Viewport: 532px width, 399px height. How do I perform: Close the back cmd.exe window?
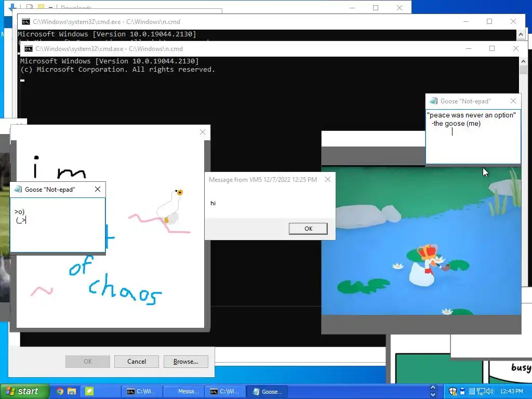point(513,21)
